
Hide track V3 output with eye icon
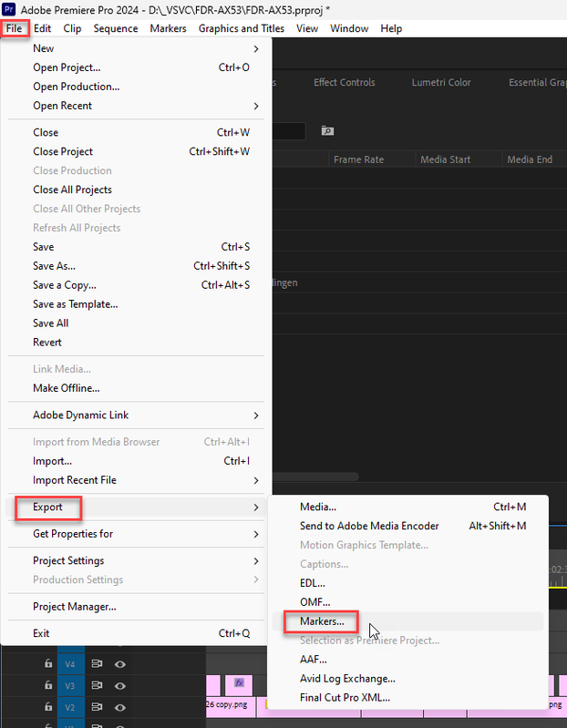(119, 686)
